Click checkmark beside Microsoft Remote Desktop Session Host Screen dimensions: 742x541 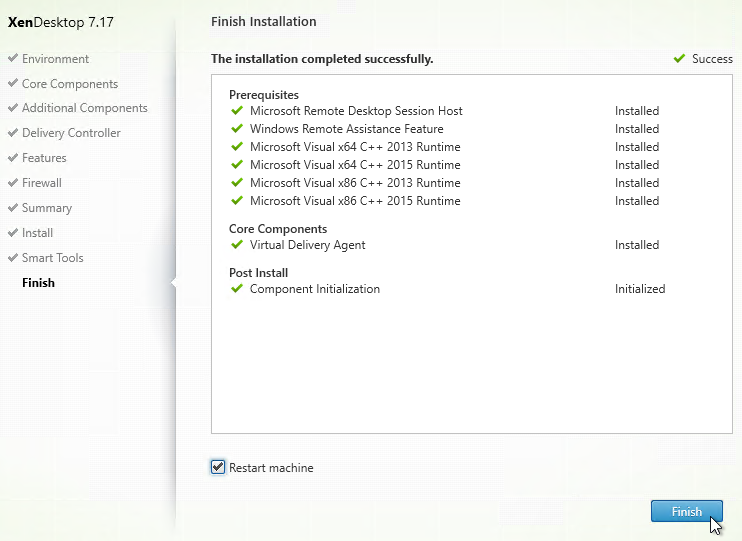[x=237, y=110]
